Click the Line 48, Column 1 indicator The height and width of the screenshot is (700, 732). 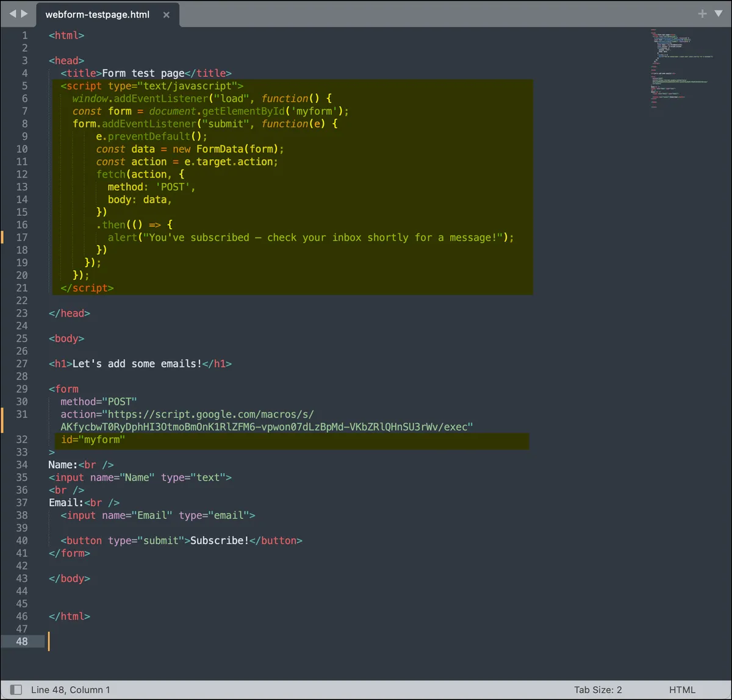point(71,690)
